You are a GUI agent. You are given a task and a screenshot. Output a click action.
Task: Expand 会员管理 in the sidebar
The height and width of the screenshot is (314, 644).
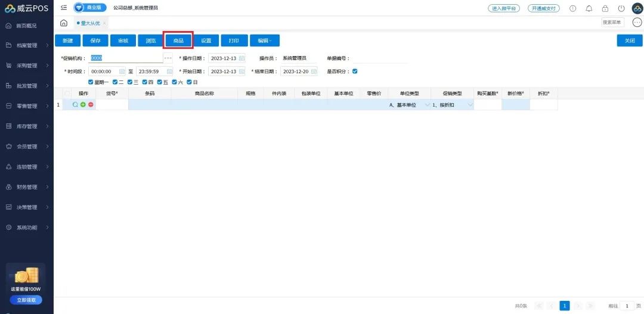pos(27,147)
